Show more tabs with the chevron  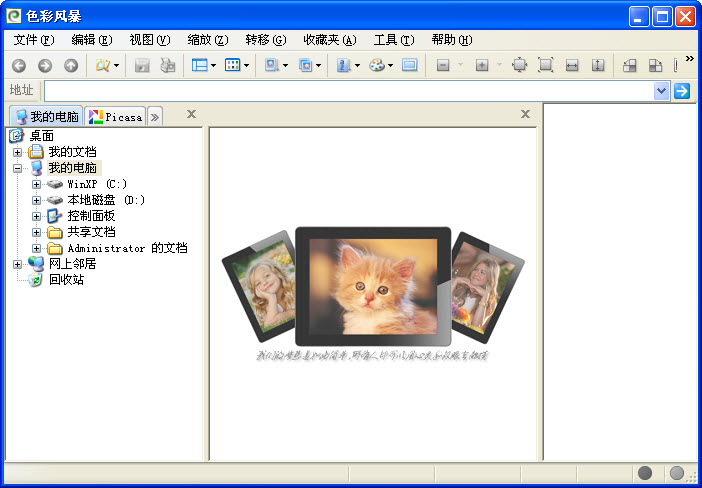155,118
